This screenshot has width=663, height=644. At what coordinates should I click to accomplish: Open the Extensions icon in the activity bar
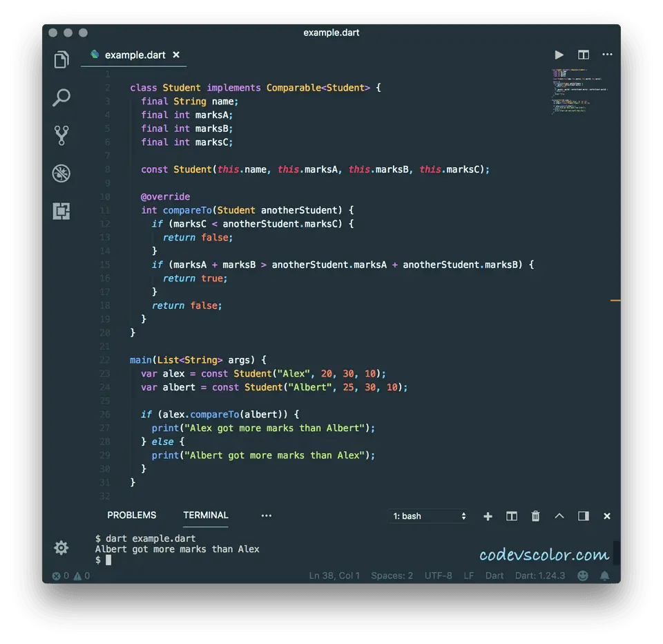(x=61, y=211)
